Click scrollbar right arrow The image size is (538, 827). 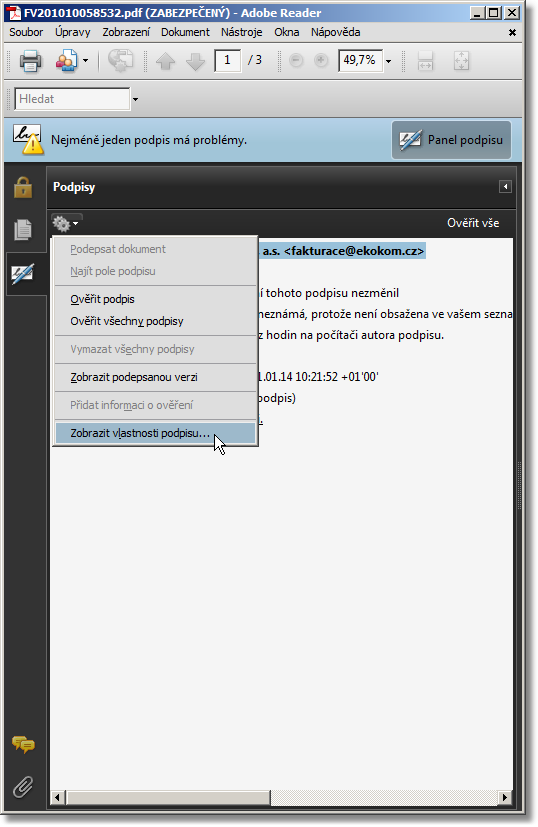point(505,797)
